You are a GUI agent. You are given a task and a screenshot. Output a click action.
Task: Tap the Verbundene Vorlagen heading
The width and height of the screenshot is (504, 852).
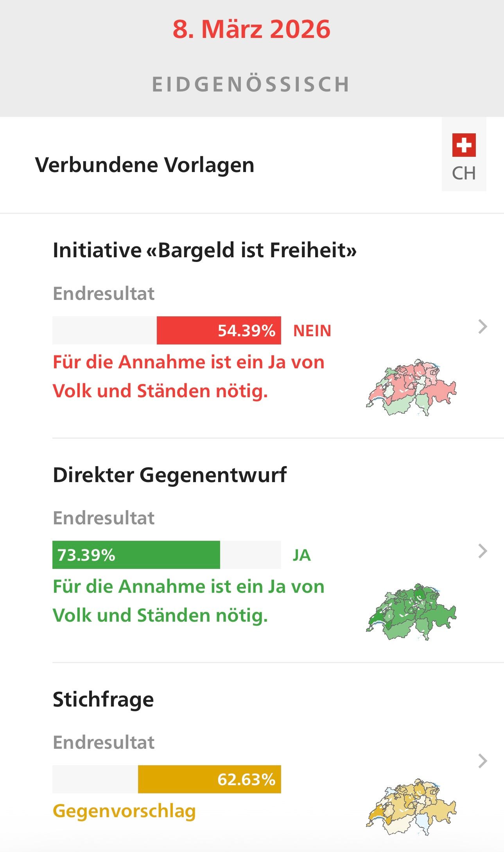pos(145,165)
